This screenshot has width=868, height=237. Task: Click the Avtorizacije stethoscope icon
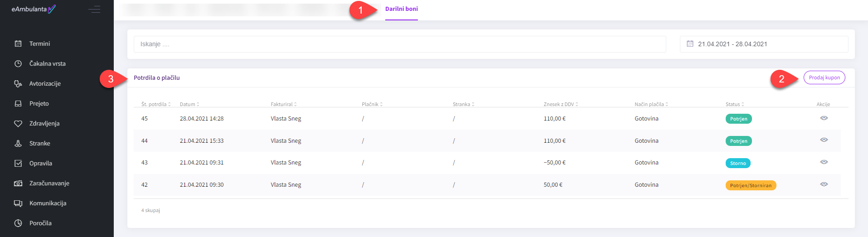[18, 84]
